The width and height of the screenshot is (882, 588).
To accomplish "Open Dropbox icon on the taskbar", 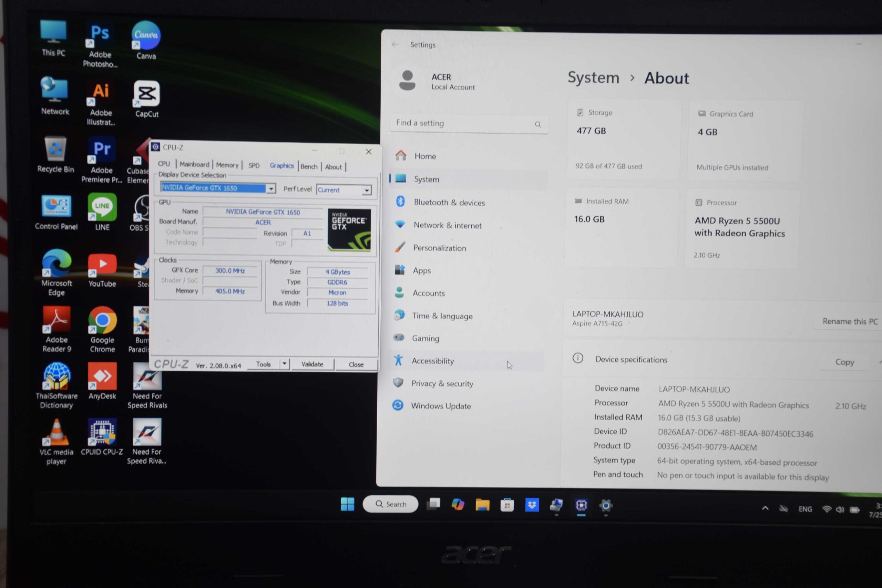I will coord(532,505).
